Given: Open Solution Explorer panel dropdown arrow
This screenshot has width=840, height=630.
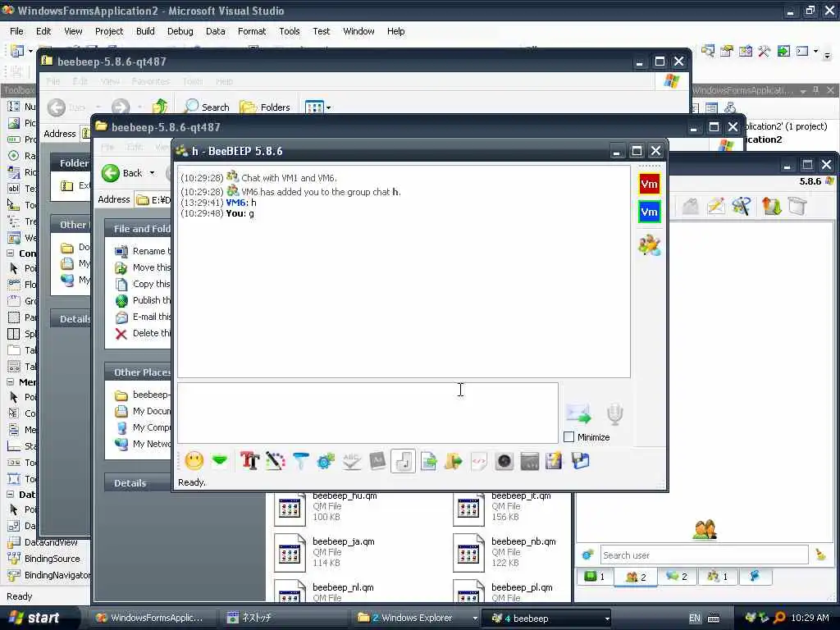Looking at the screenshot, I should (x=803, y=91).
